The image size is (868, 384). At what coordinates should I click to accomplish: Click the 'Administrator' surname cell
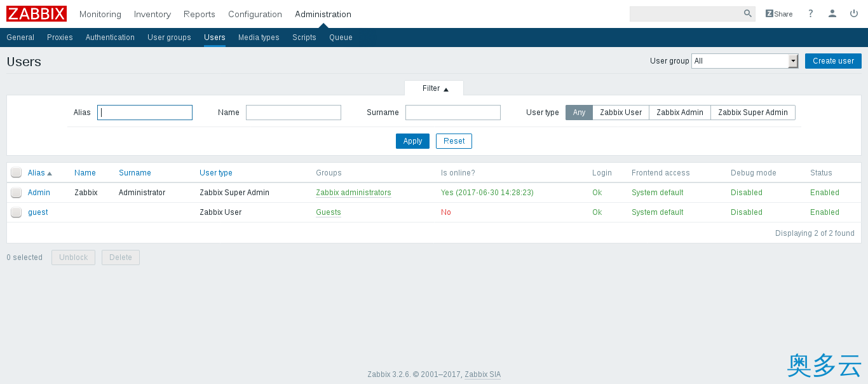pos(142,193)
